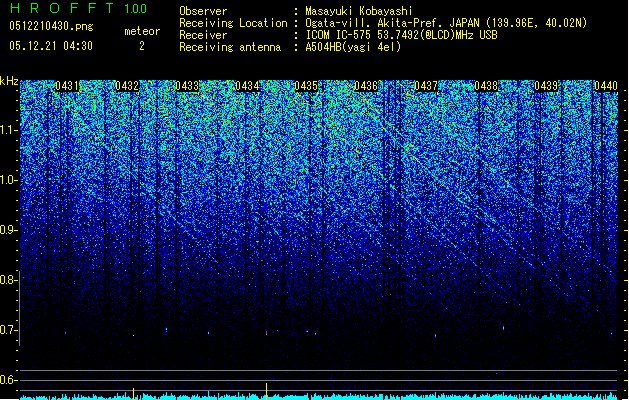The height and width of the screenshot is (400, 629).
Task: Select the observer name Masayuki Kobayashi
Action: click(359, 11)
